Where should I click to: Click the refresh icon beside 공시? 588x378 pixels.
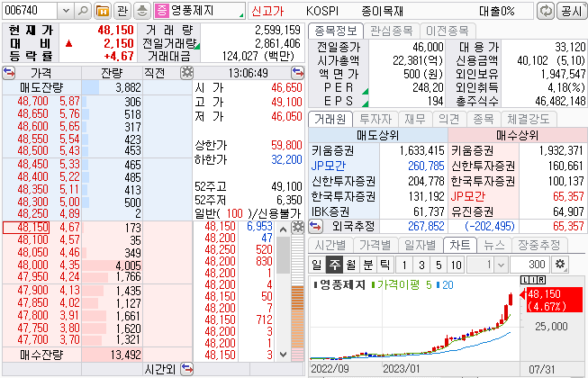pyautogui.click(x=546, y=11)
